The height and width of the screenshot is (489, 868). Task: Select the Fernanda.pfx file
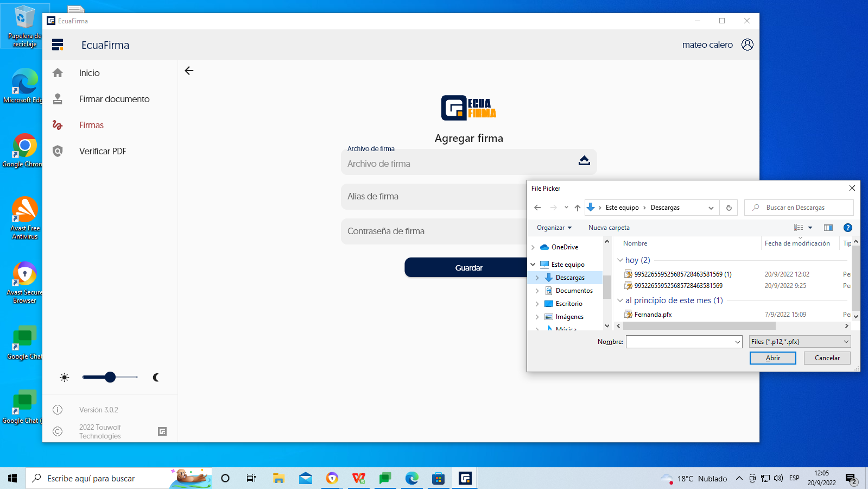click(653, 315)
